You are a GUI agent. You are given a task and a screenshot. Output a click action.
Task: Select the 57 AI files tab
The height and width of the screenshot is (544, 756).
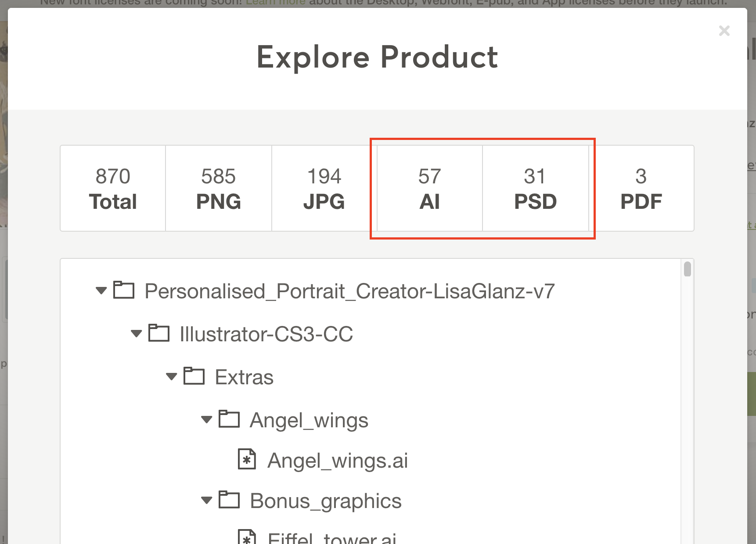(429, 188)
